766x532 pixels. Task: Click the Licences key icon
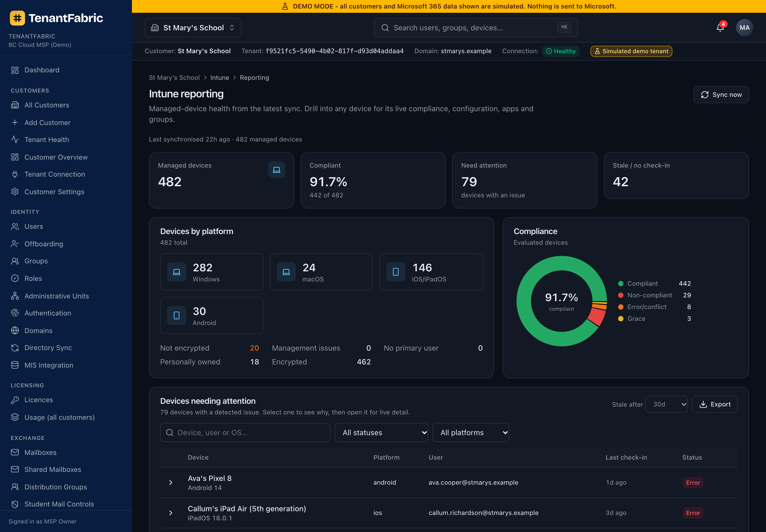pyautogui.click(x=15, y=400)
